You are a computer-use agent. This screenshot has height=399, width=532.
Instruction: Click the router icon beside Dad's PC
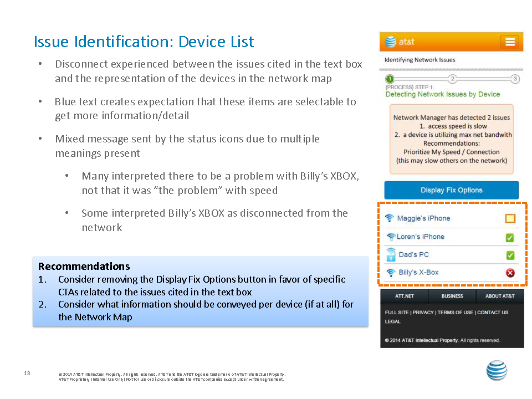(x=391, y=254)
